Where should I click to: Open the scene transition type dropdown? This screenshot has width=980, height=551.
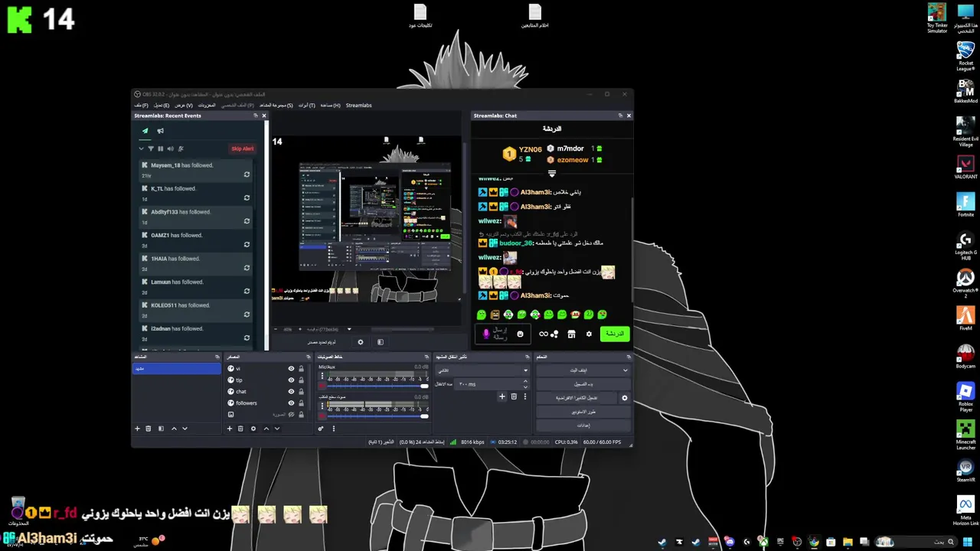482,370
